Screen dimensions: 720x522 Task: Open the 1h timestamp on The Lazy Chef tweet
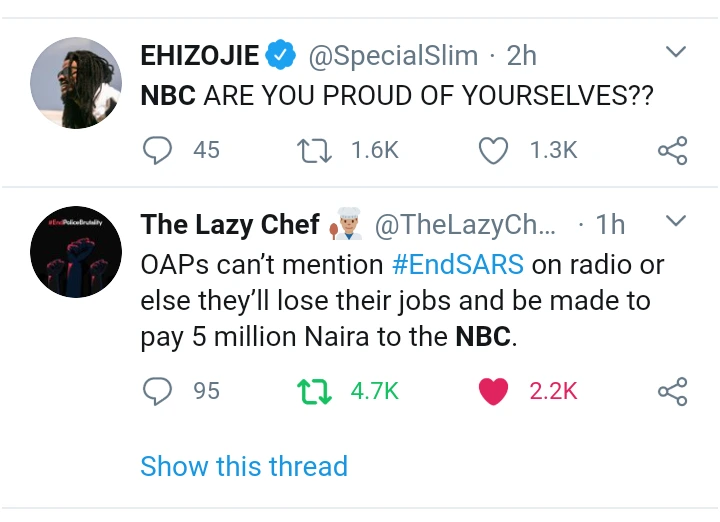[x=610, y=225]
